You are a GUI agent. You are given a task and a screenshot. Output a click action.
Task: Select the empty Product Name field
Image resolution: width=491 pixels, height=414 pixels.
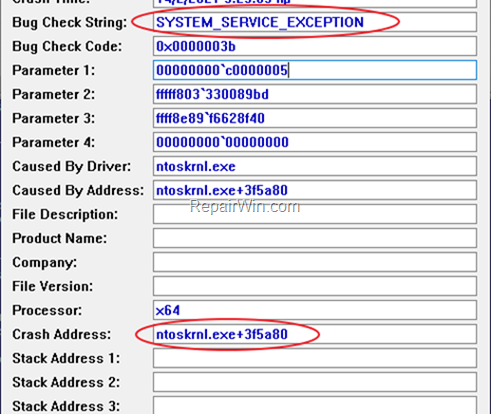(315, 238)
